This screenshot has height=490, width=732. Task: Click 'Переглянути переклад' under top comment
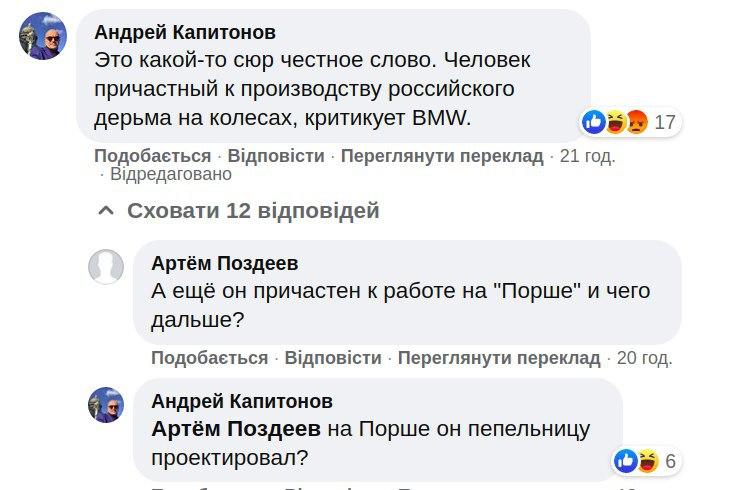click(442, 156)
